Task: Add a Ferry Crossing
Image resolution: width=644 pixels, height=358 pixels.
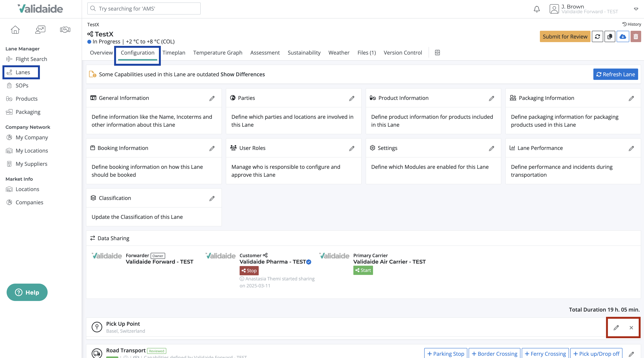Action: [545, 354]
